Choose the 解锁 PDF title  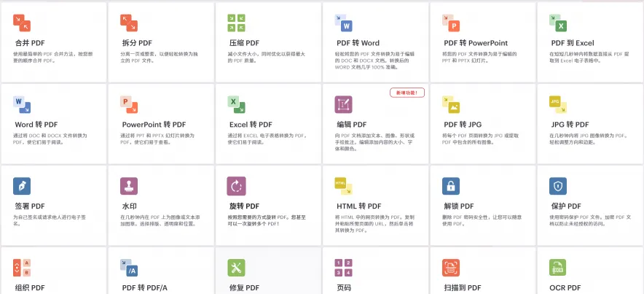[x=459, y=206]
